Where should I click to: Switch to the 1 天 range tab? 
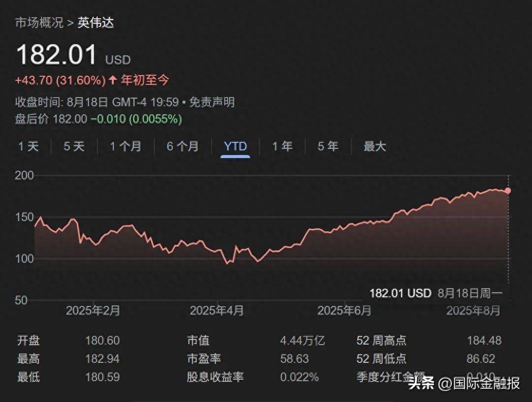(28, 146)
